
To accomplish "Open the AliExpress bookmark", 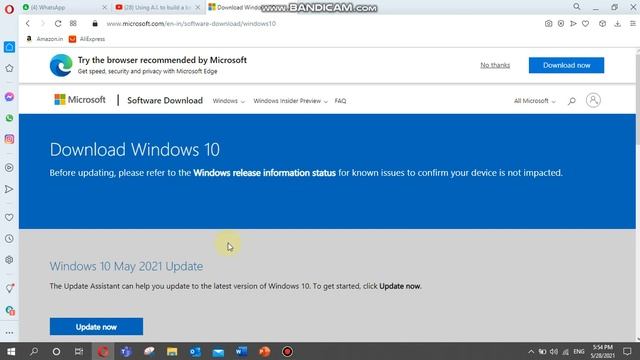I will coord(87,39).
